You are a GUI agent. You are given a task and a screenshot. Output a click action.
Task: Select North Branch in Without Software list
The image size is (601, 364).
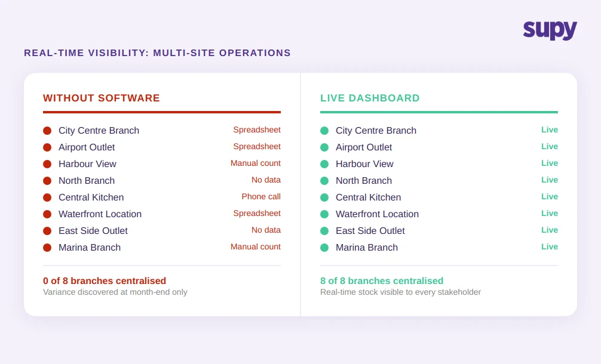[87, 181]
